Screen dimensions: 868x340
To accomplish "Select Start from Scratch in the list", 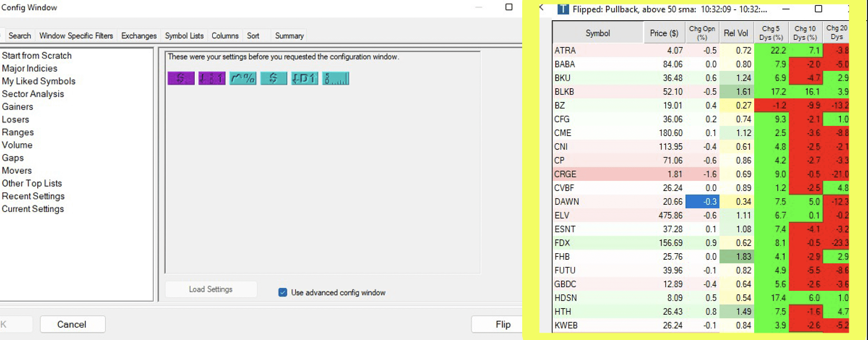I will point(37,56).
